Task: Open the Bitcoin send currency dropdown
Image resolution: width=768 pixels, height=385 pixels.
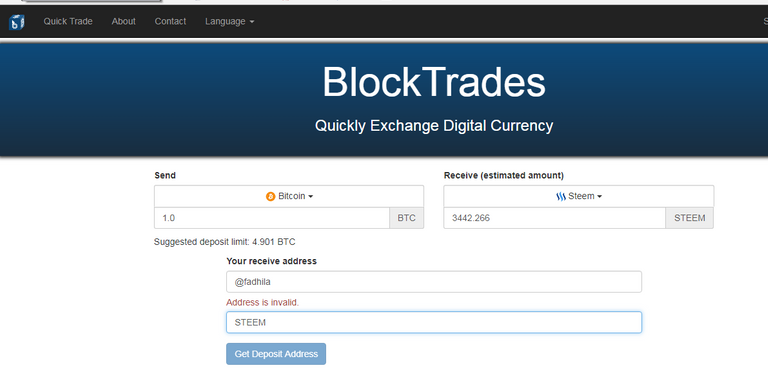Action: point(289,196)
